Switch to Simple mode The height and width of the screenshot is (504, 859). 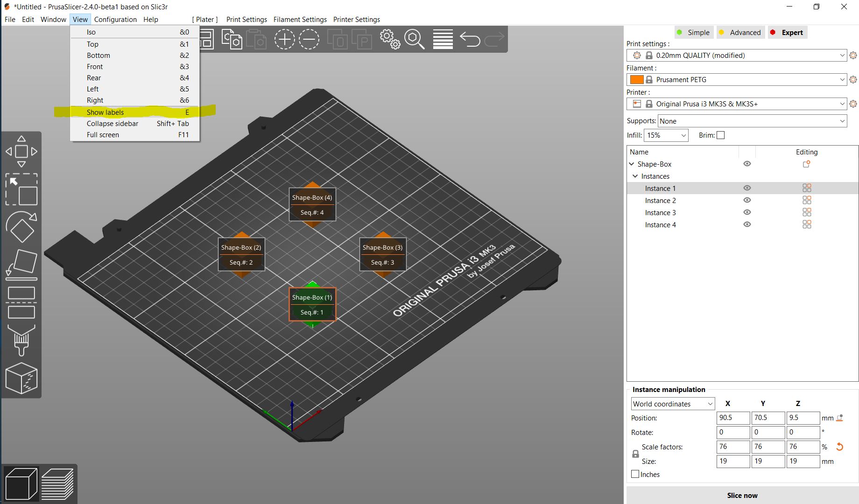coord(694,32)
